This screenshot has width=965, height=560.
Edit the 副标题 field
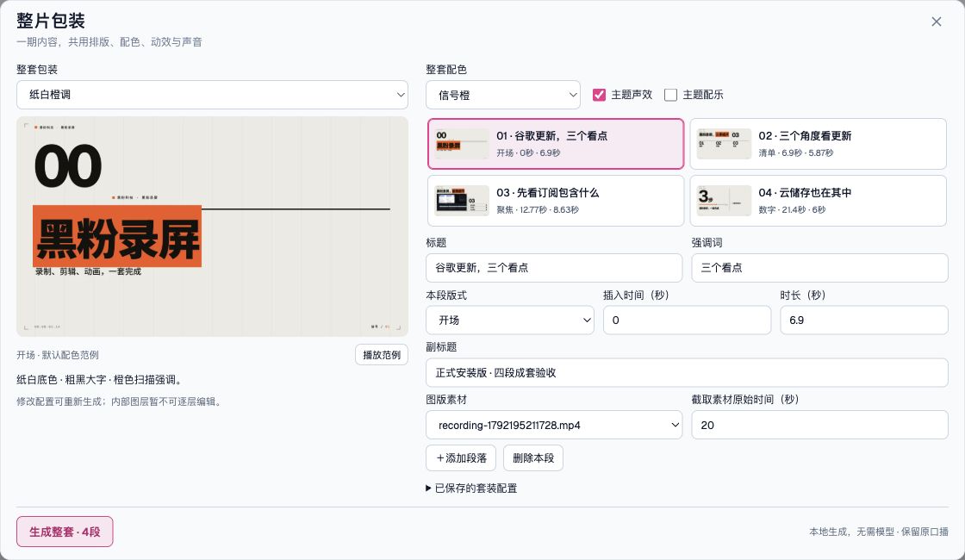[x=687, y=372]
